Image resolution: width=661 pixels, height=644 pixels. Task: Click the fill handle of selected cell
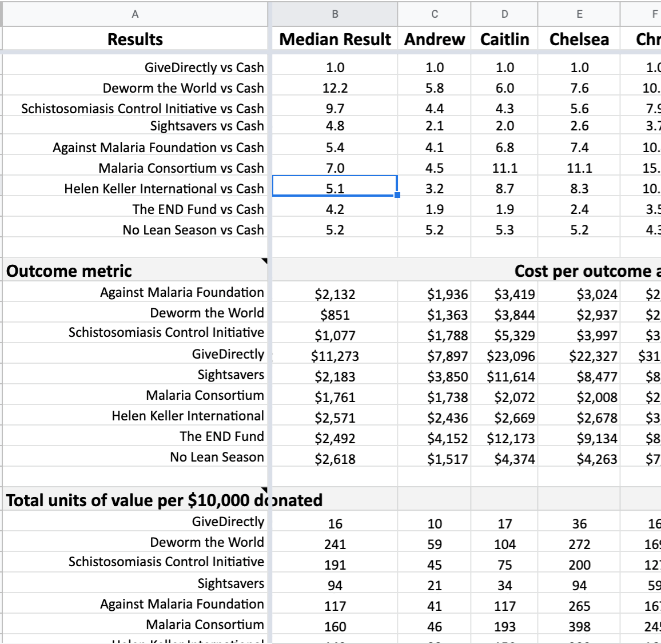coord(397,195)
